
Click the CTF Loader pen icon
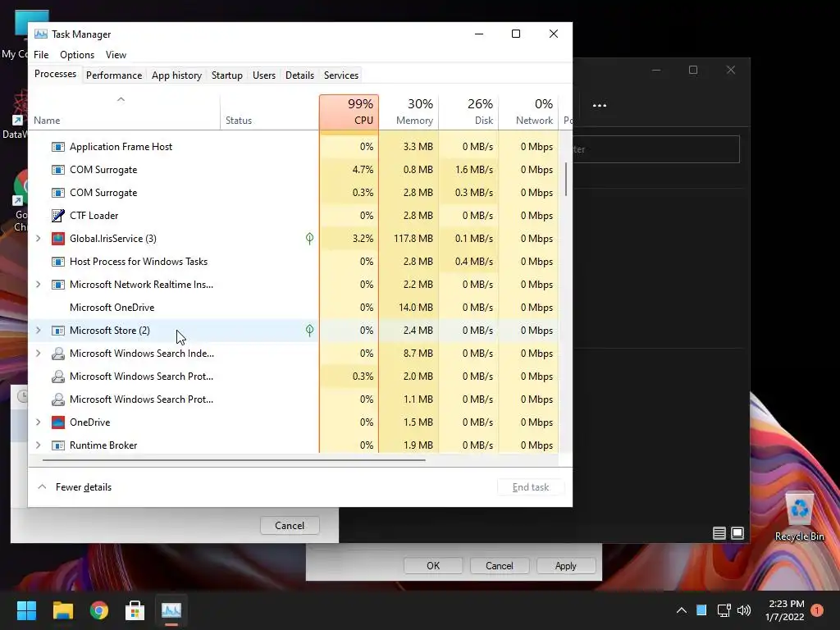click(x=58, y=216)
